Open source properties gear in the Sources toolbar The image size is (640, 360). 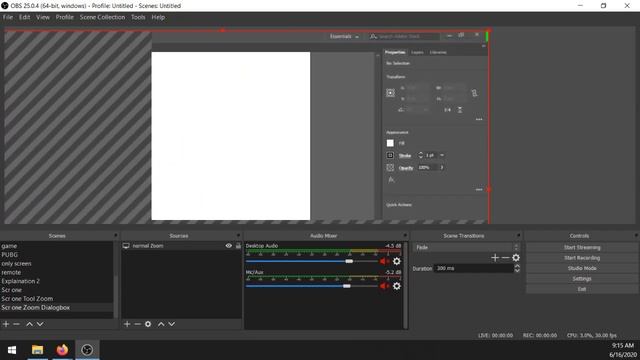click(x=148, y=324)
